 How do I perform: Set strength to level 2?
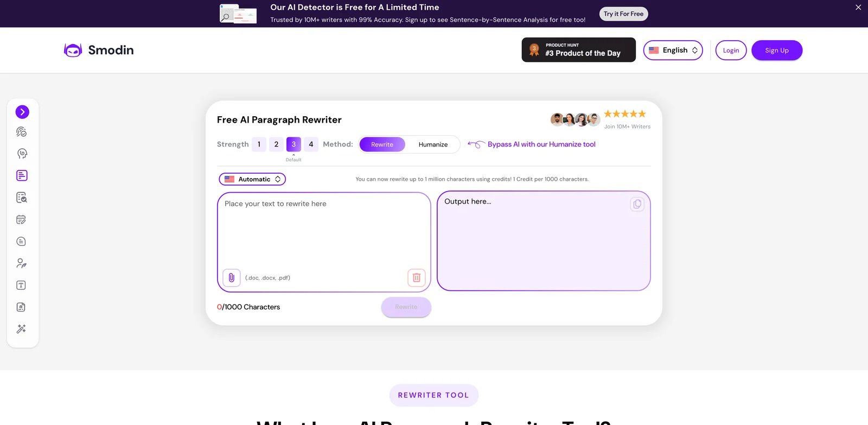tap(276, 144)
